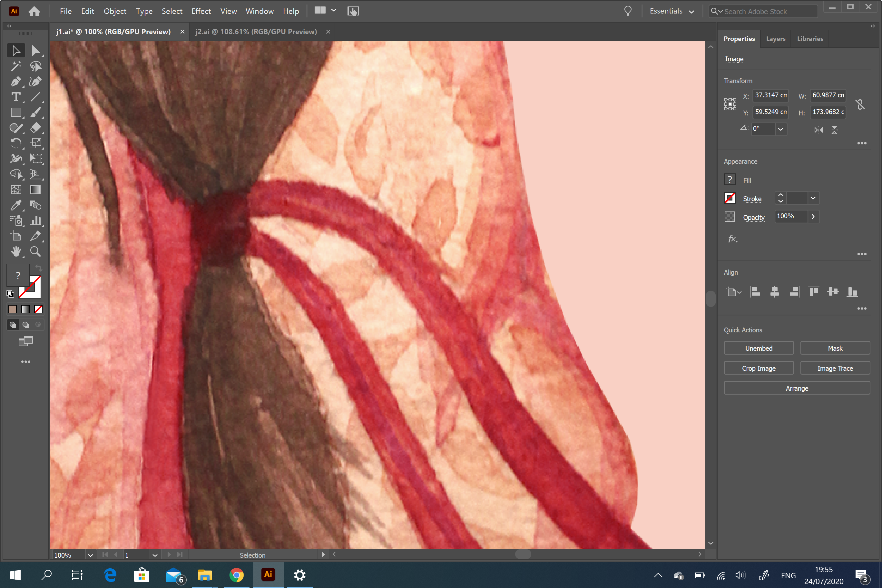Run Image Trace on the image

click(x=835, y=368)
